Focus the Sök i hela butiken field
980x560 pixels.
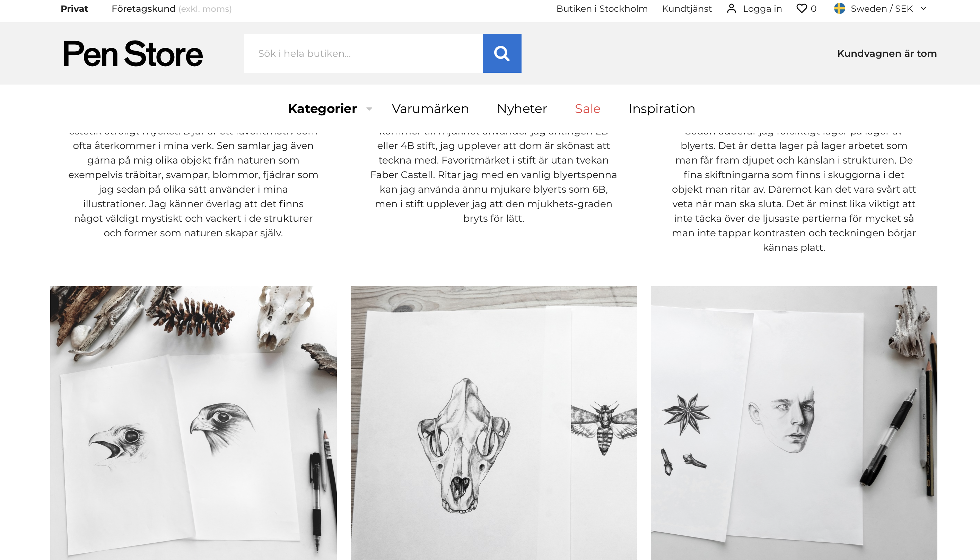tap(364, 53)
